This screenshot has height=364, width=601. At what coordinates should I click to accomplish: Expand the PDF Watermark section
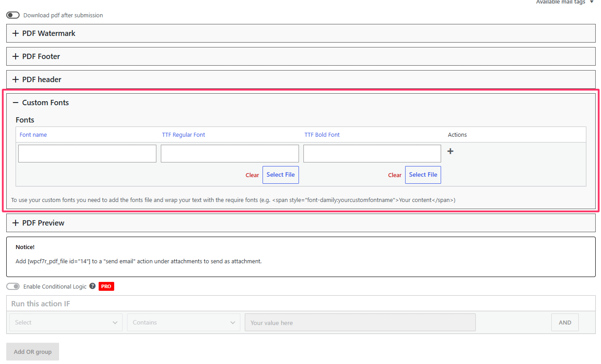pyautogui.click(x=301, y=33)
